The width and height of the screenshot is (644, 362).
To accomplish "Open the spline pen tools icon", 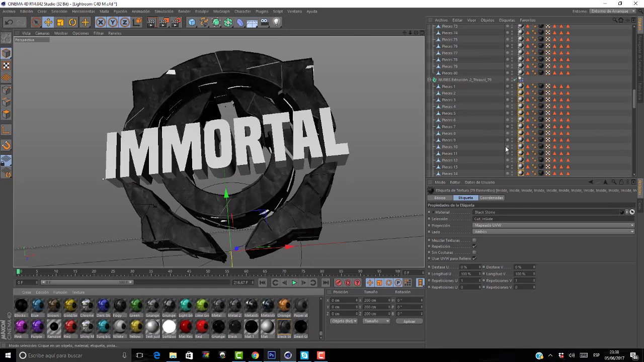I will click(204, 22).
